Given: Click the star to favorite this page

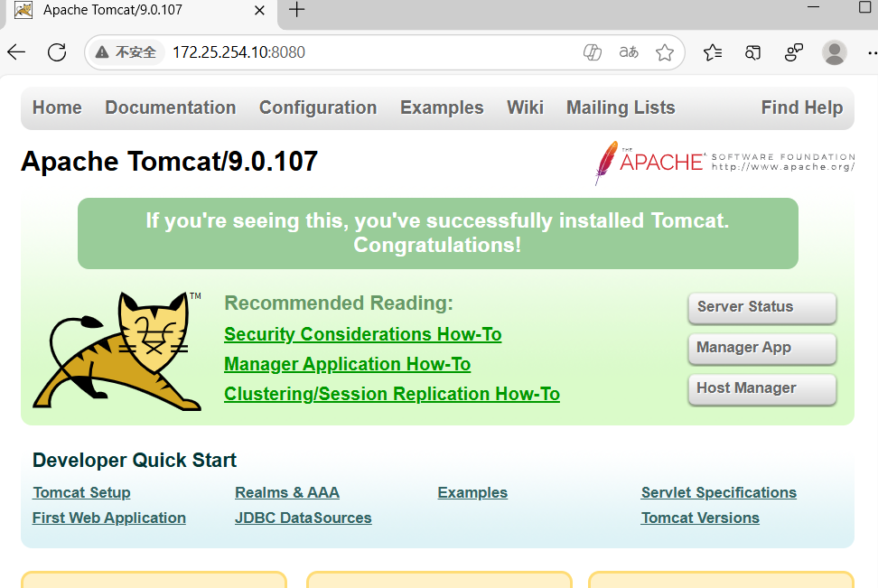Looking at the screenshot, I should [x=665, y=52].
